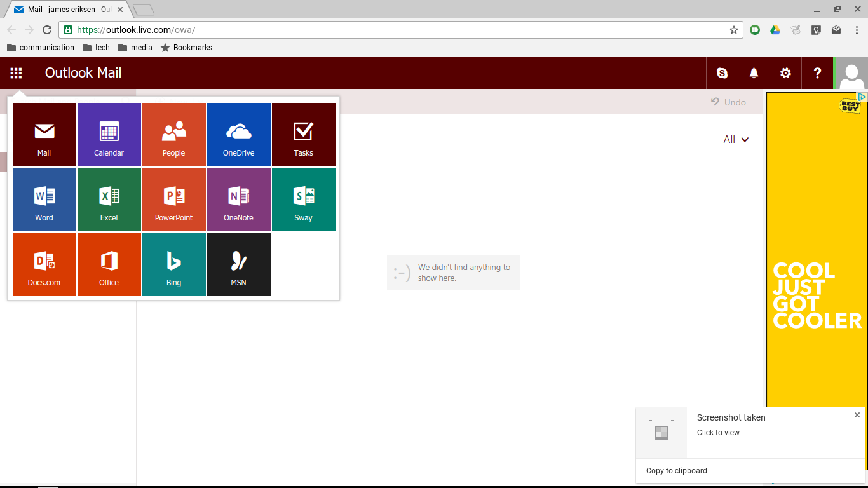Click the Undo button
868x488 pixels.
(728, 102)
